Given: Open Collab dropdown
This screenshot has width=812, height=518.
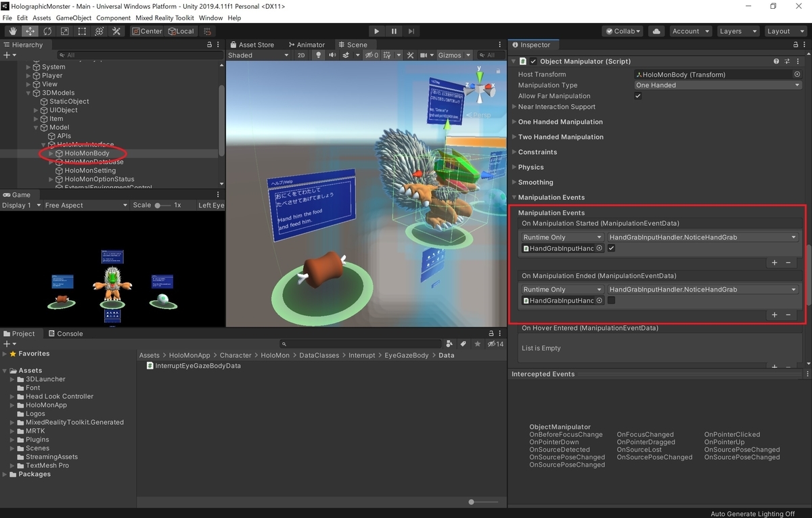Looking at the screenshot, I should 623,31.
